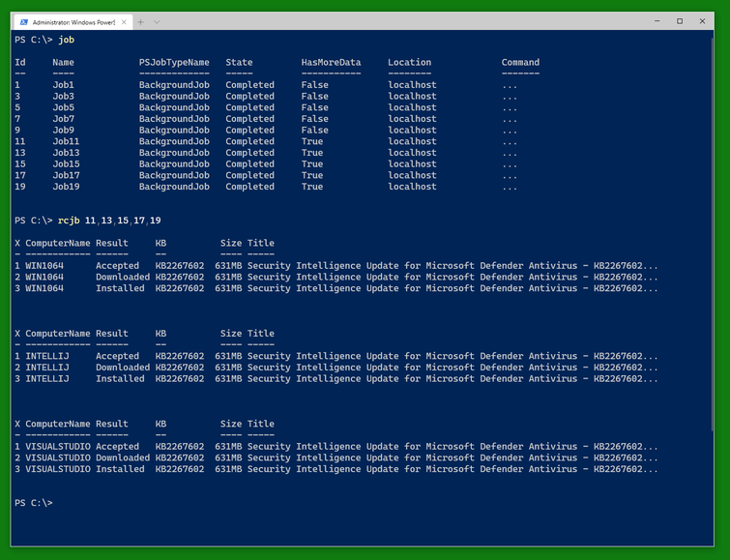Image resolution: width=730 pixels, height=560 pixels.
Task: Click the 'Command' column header
Action: point(520,63)
